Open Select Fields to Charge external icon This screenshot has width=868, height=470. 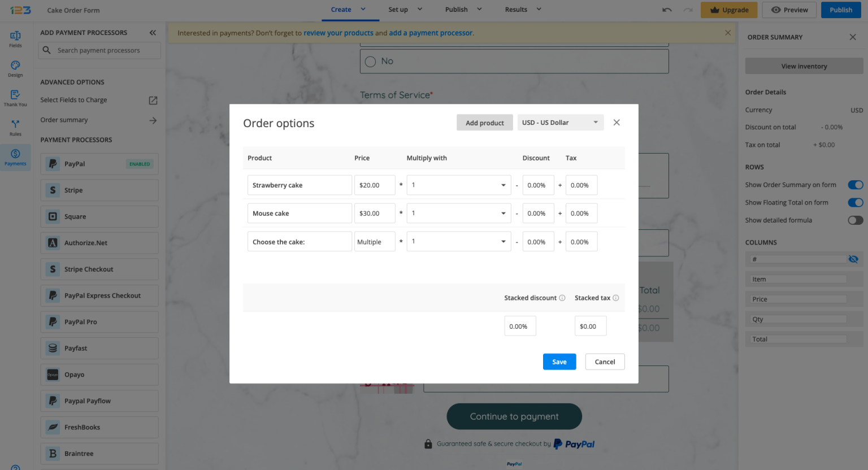click(153, 100)
